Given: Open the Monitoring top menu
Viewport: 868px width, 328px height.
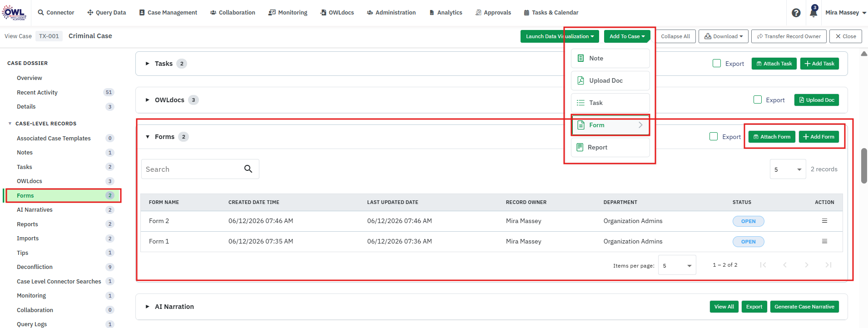Looking at the screenshot, I should pyautogui.click(x=288, y=13).
